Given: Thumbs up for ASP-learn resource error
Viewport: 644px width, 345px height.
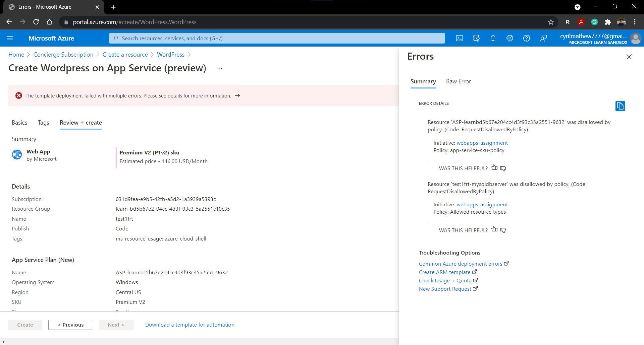Looking at the screenshot, I should pyautogui.click(x=494, y=167).
